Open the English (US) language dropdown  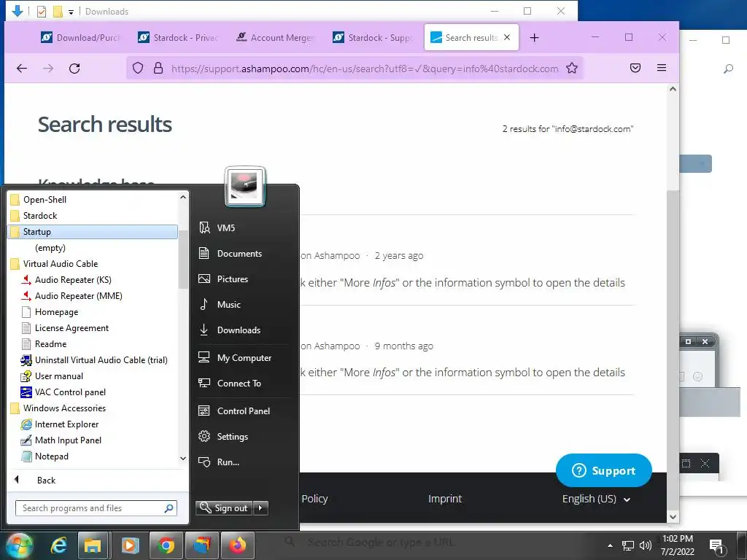pos(597,499)
